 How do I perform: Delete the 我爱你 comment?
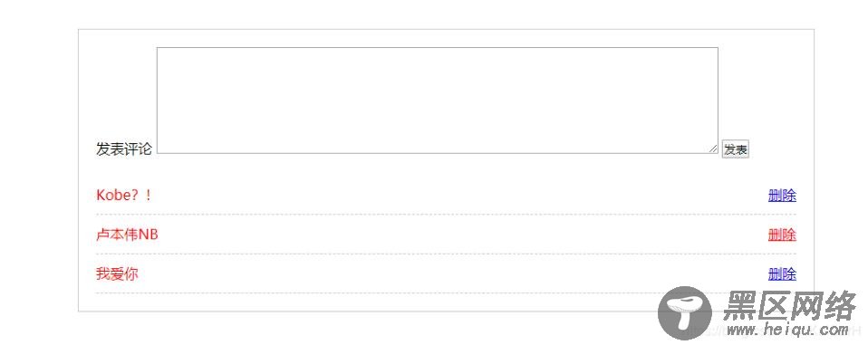(x=782, y=274)
